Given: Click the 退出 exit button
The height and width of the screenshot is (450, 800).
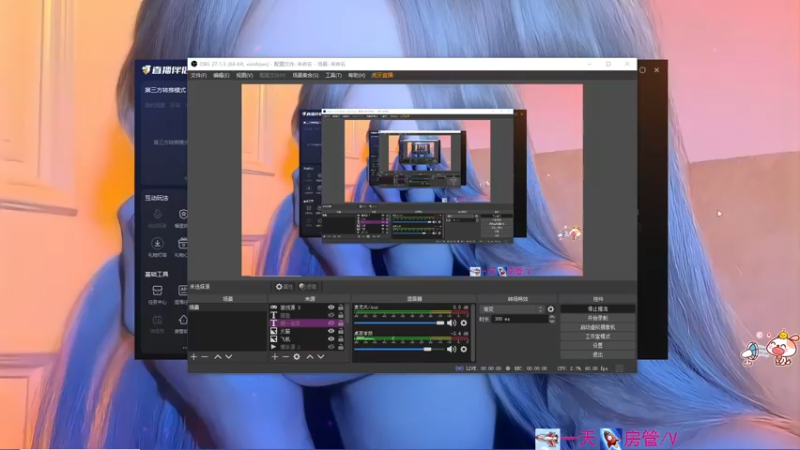Looking at the screenshot, I should click(597, 354).
